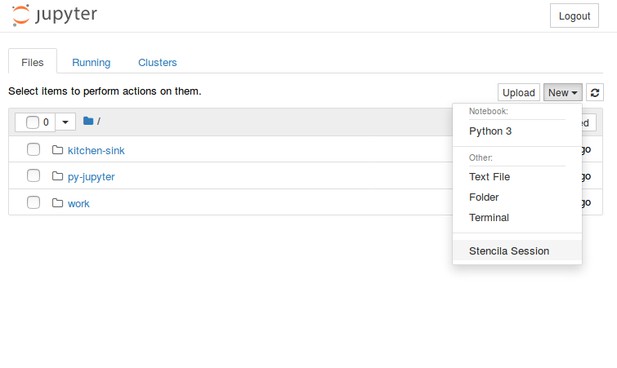The image size is (617, 368).
Task: Expand the selection type dropdown arrow
Action: (x=65, y=122)
